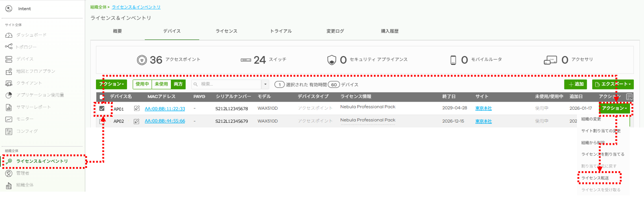
Task: Choose 組織から削除 from menu
Action: [593, 142]
